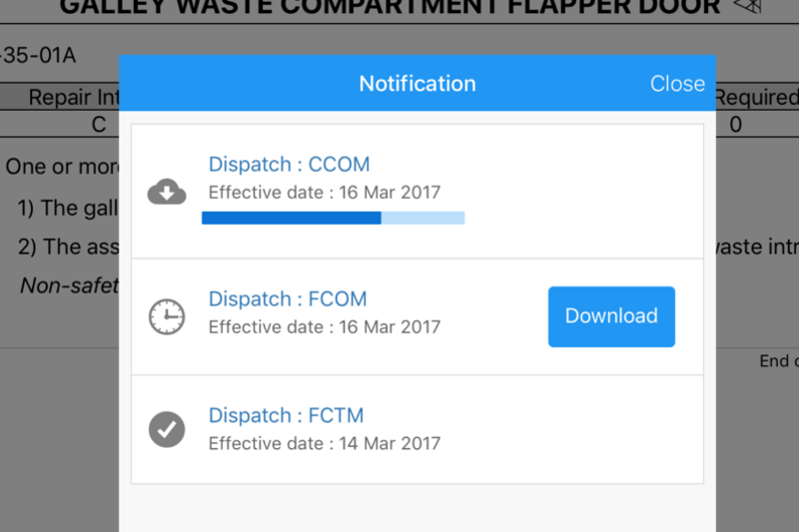This screenshot has width=799, height=532.
Task: Click the checkmark completed icon for FCTM
Action: pyautogui.click(x=167, y=429)
